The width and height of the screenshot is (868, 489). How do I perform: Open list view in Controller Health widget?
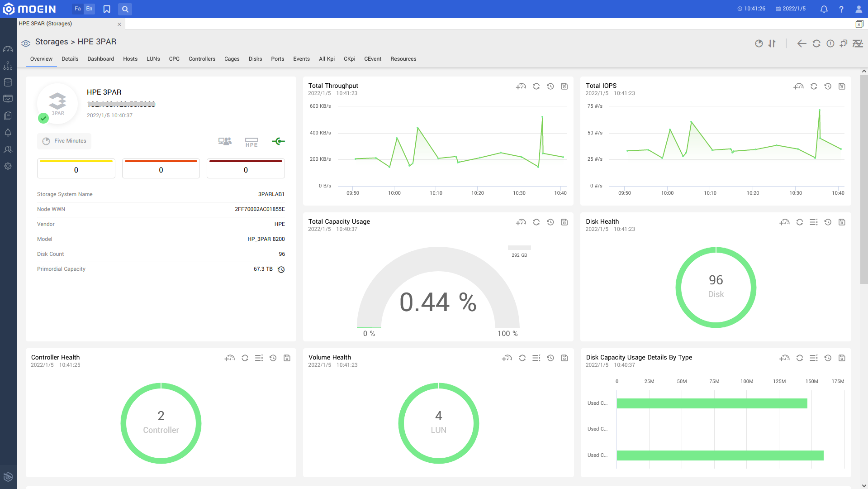pos(259,358)
